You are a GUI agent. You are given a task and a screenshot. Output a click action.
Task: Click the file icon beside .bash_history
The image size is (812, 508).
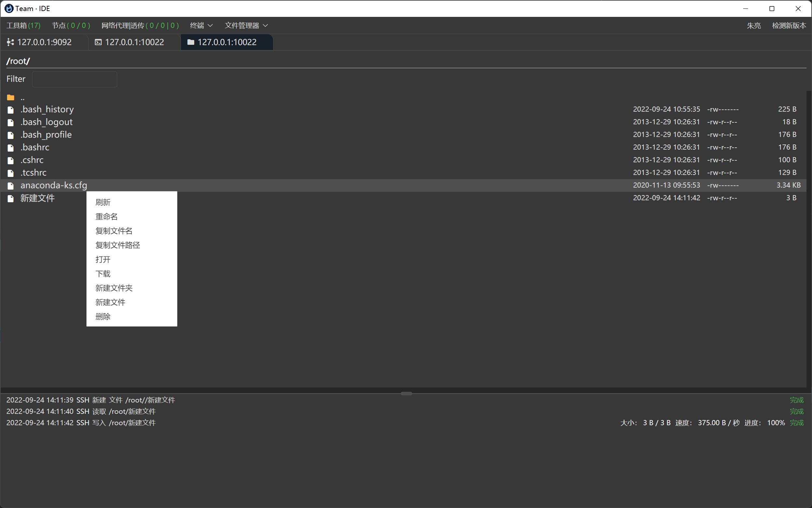pos(10,109)
